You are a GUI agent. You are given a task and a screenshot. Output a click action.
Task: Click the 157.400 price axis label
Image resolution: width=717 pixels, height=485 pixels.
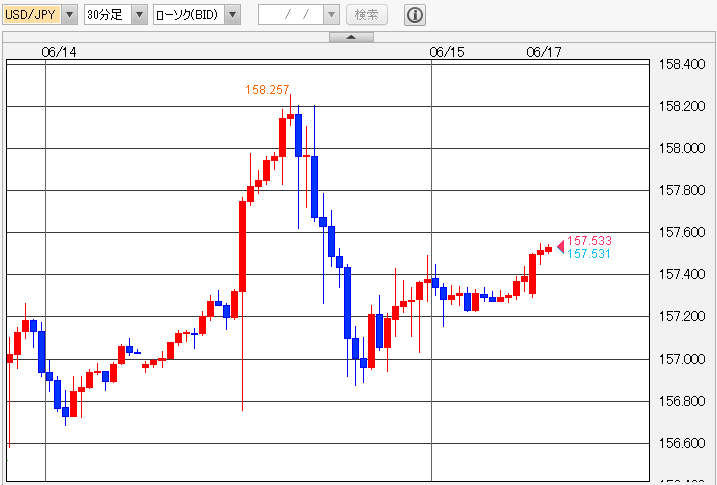[x=682, y=274]
